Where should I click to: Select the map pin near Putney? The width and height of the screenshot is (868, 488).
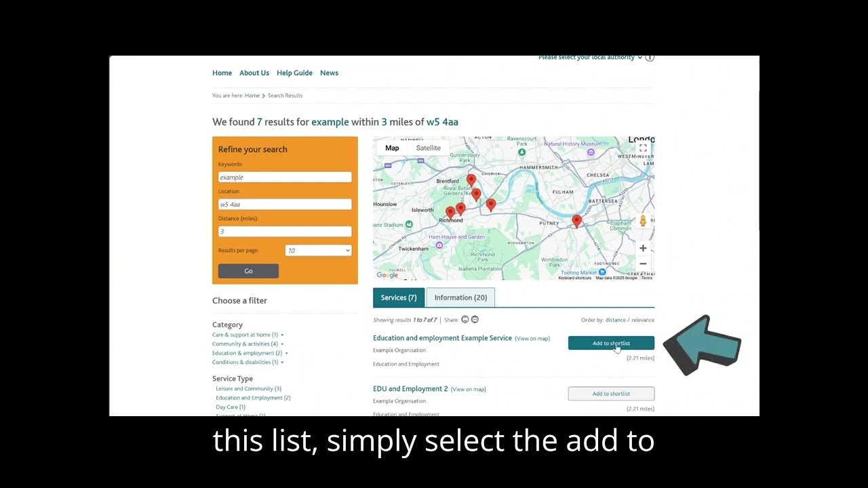coord(576,221)
